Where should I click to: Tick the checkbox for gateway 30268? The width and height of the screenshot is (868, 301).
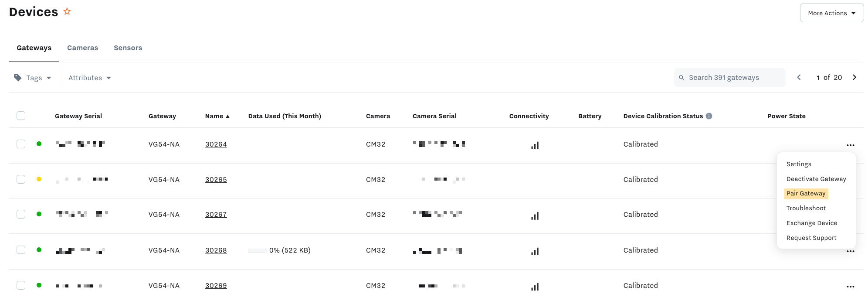click(21, 250)
